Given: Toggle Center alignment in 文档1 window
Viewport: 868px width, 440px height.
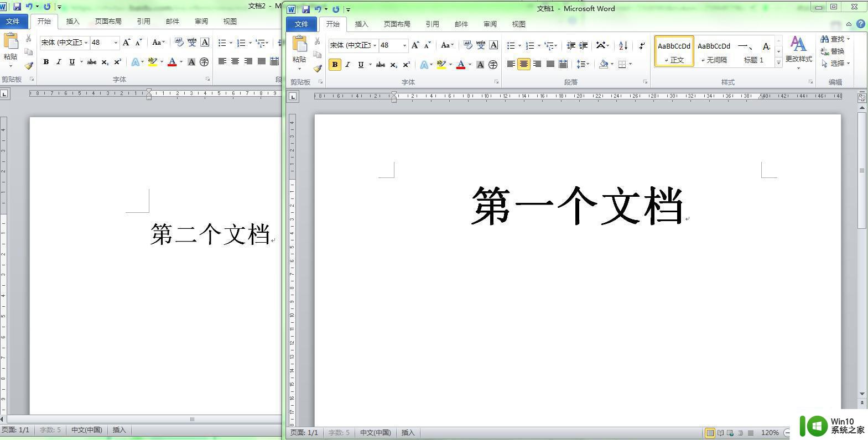Looking at the screenshot, I should point(523,64).
